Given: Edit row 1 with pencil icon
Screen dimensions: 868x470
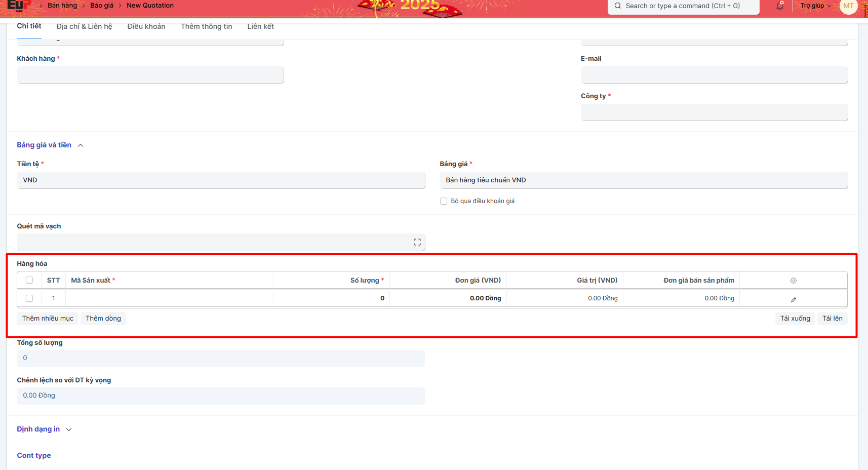Looking at the screenshot, I should click(793, 299).
